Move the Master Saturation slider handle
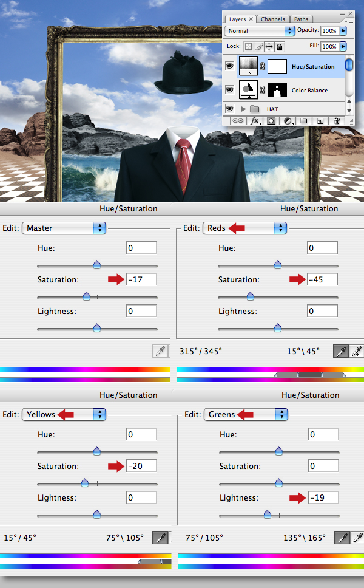The width and height of the screenshot is (364, 588). point(87,296)
